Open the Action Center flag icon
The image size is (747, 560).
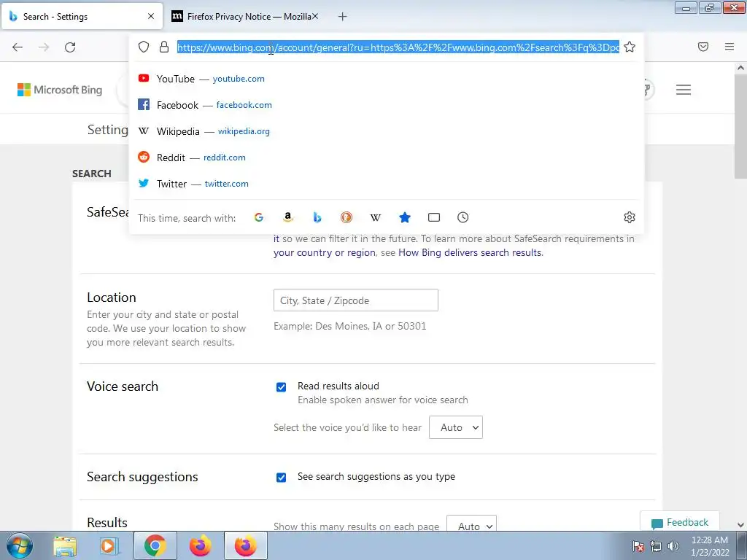(x=638, y=546)
